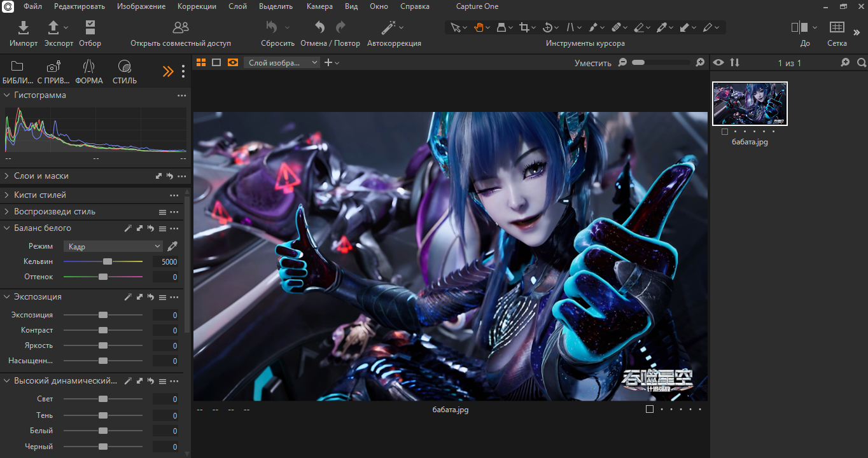868x458 pixels.
Task: Click color tag square under thumbnail бабата.jpg
Action: (x=725, y=132)
